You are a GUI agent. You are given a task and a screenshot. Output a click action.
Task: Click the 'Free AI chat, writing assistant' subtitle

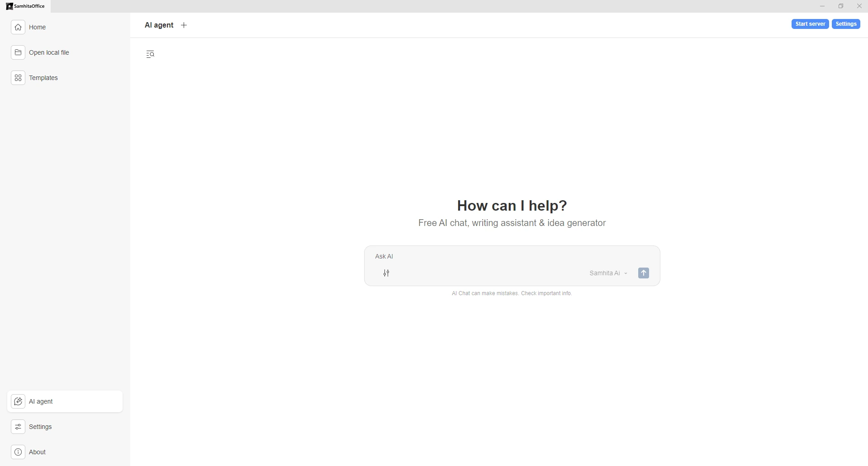click(x=512, y=223)
